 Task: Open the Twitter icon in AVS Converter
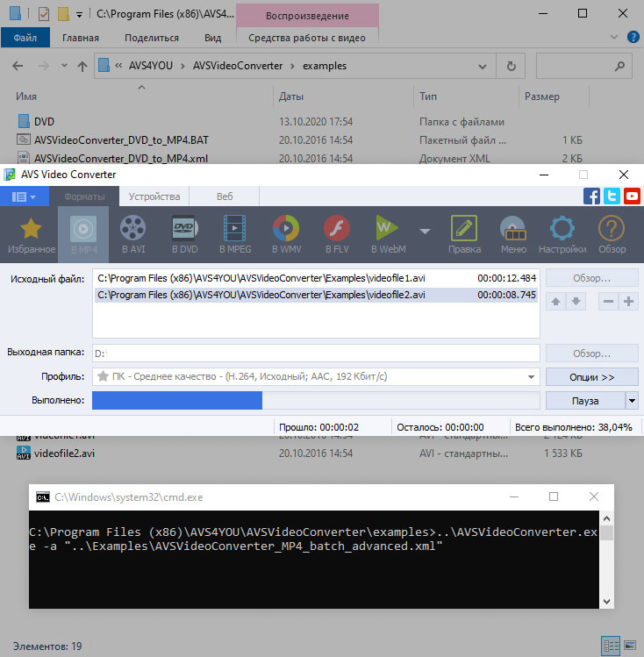612,196
